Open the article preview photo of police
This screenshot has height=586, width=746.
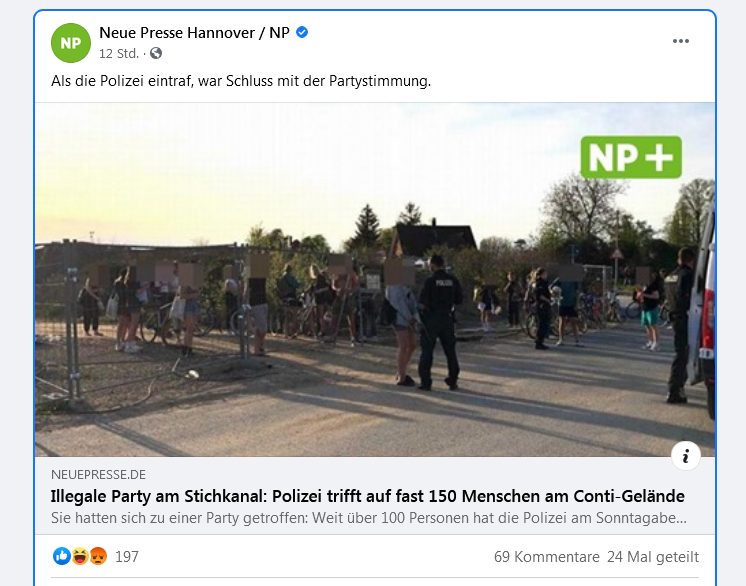(375, 280)
